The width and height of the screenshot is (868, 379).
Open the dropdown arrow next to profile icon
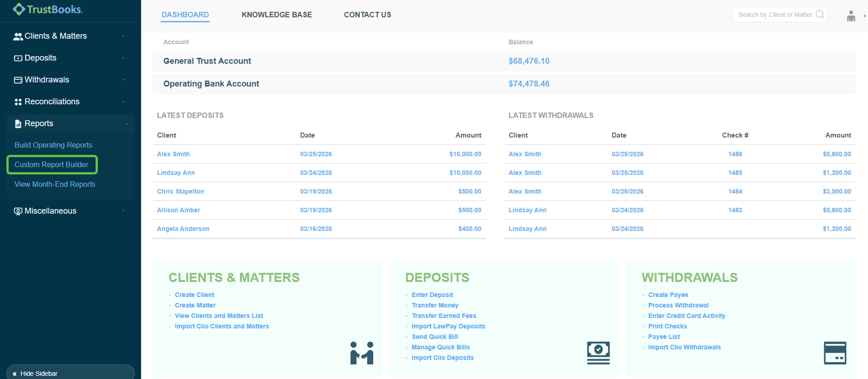tap(865, 16)
